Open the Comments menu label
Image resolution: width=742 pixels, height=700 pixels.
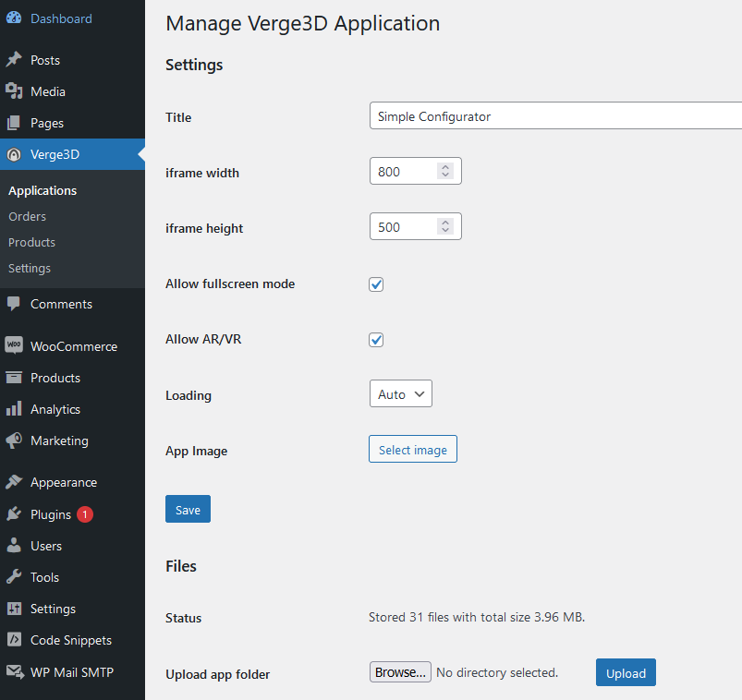click(x=61, y=304)
